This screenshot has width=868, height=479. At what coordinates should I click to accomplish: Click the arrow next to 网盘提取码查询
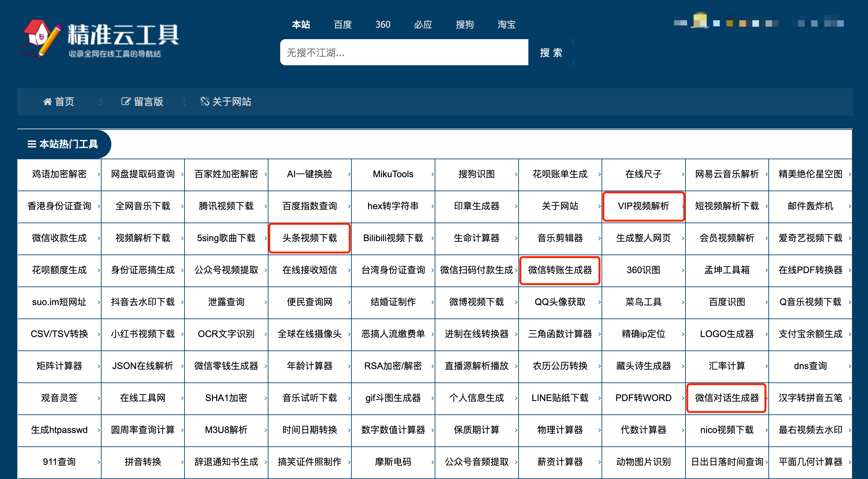pos(182,174)
